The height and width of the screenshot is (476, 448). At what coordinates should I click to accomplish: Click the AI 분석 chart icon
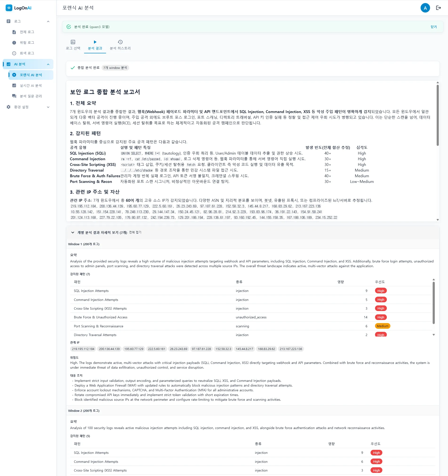click(9, 64)
